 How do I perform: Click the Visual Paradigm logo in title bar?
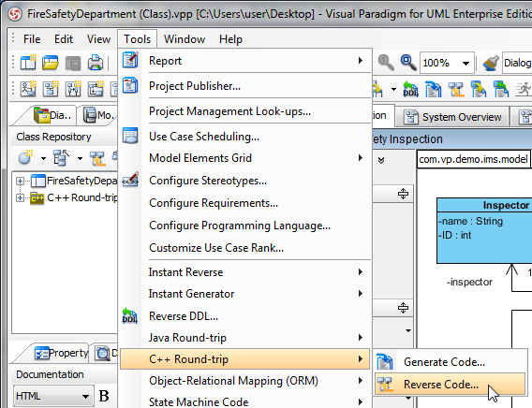(15, 14)
